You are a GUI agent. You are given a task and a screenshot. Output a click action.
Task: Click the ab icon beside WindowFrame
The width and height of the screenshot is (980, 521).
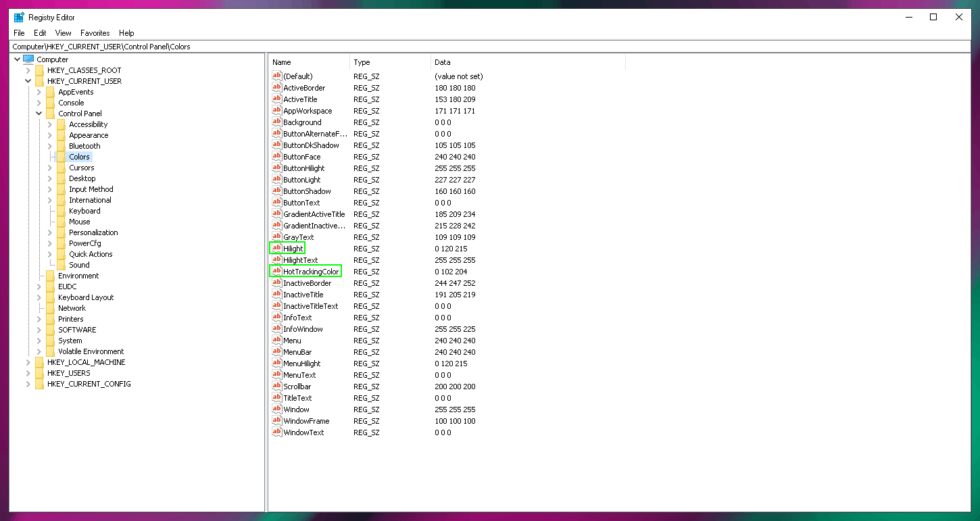tap(276, 421)
